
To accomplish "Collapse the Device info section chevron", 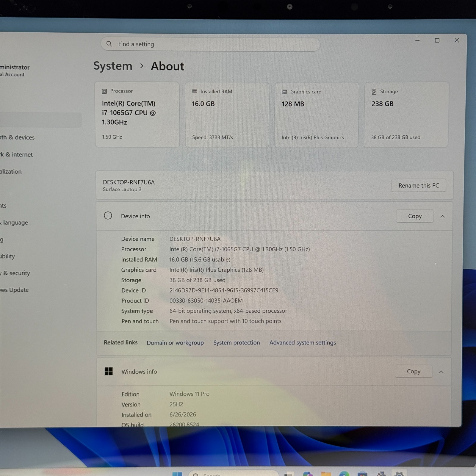I will tap(442, 216).
